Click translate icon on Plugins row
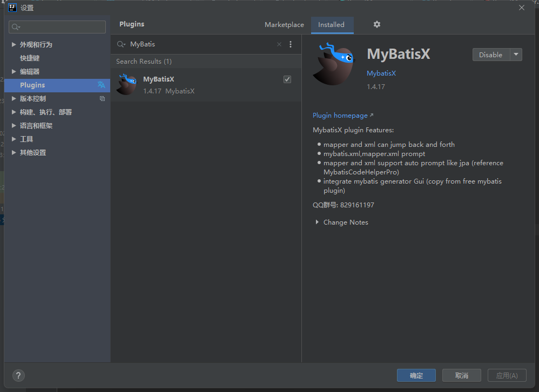 click(x=101, y=85)
